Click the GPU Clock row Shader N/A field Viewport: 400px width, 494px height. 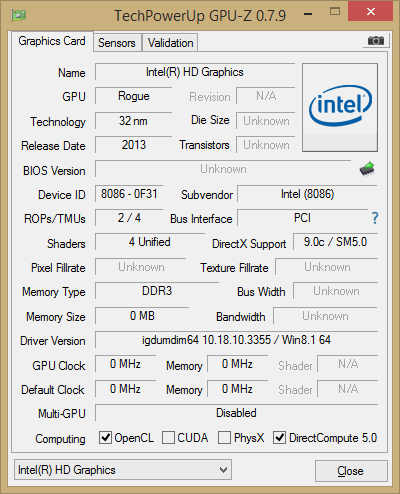coord(348,364)
